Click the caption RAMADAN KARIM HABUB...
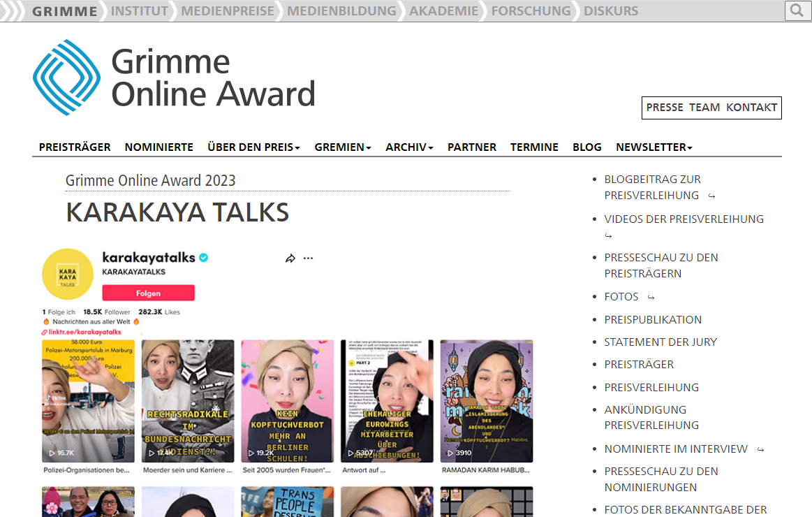Image resolution: width=812 pixels, height=517 pixels. (x=486, y=470)
